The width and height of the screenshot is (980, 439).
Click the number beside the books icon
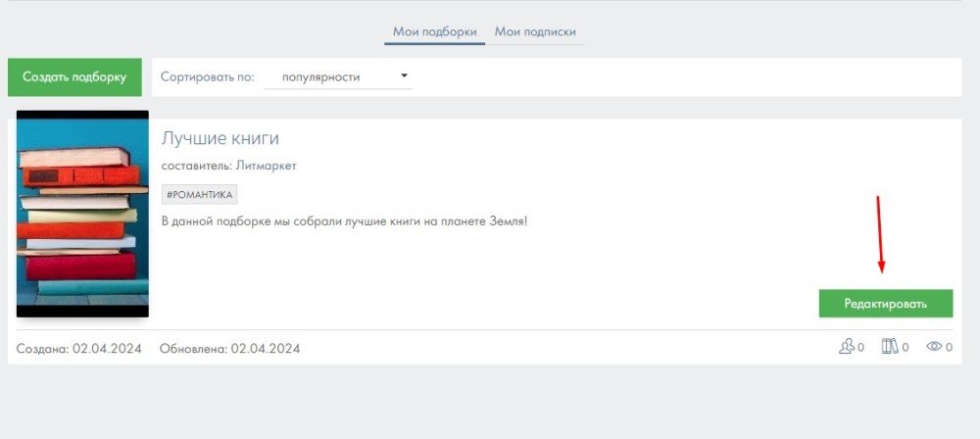coord(906,348)
